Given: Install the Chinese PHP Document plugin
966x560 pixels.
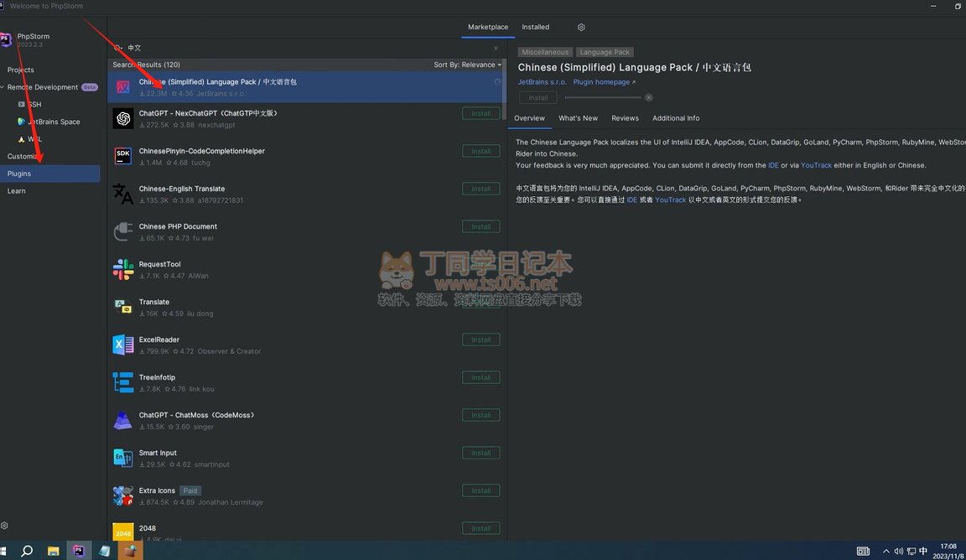Looking at the screenshot, I should [480, 226].
